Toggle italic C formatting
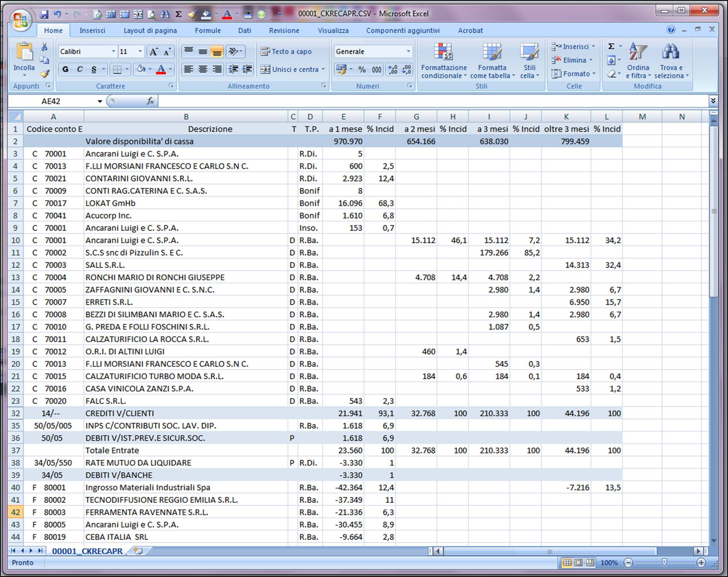This screenshot has width=728, height=577. pos(80,69)
